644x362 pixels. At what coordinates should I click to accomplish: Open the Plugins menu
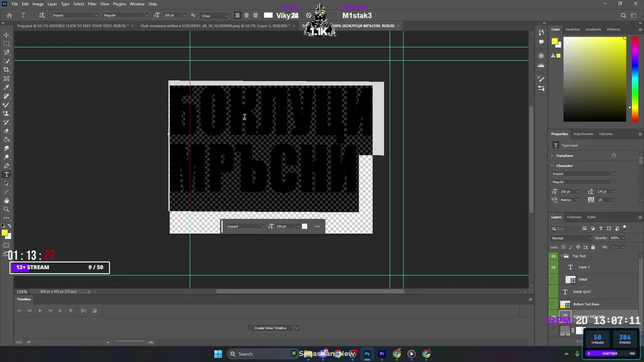(x=119, y=4)
